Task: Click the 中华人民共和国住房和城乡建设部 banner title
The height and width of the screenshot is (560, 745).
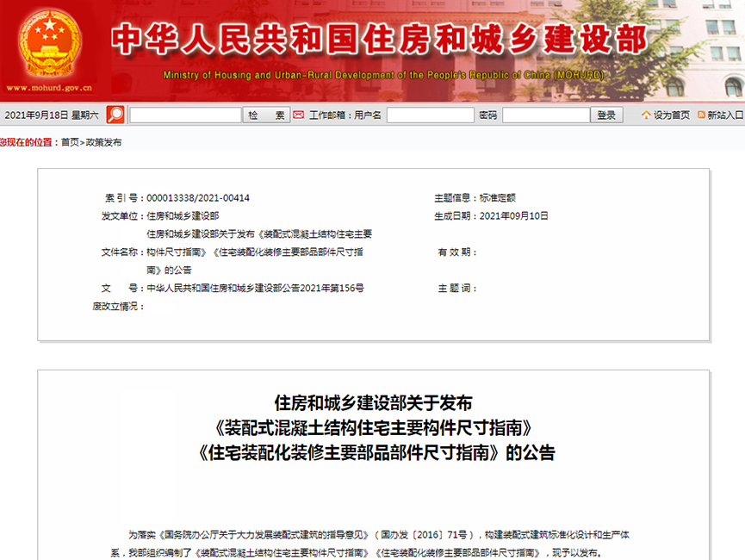Action: (x=379, y=39)
